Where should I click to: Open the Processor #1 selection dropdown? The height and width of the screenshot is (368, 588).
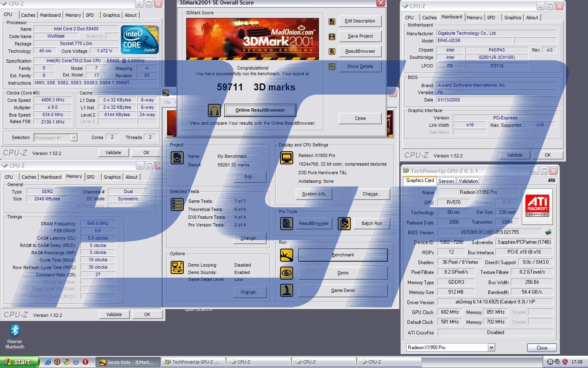tap(74, 138)
